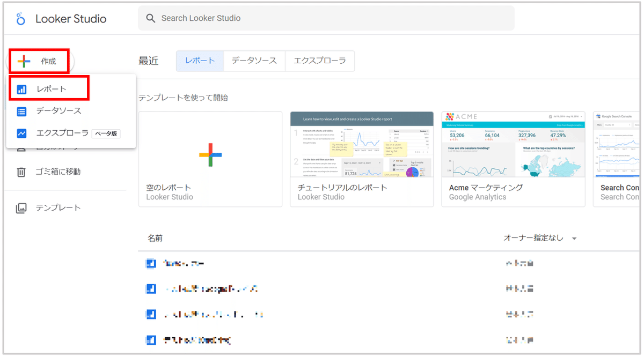Click the template gallery icon
644x357 pixels.
click(x=21, y=208)
